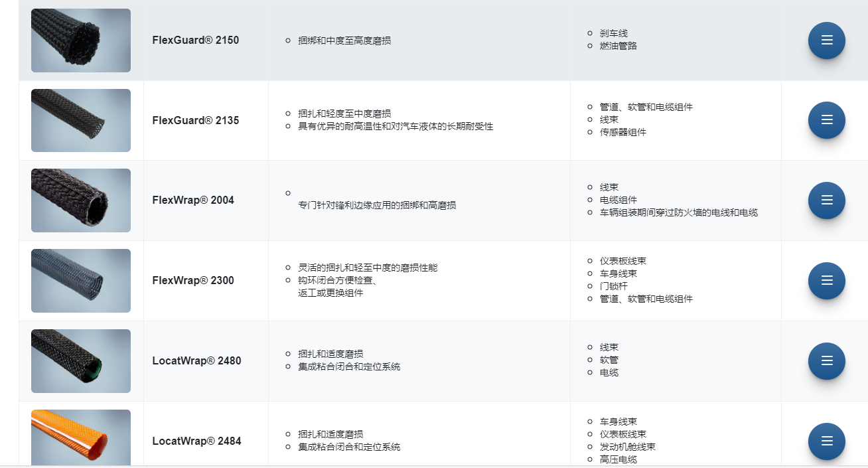
Task: Go to the FlexWrap® 2300 product title
Action: coord(193,281)
